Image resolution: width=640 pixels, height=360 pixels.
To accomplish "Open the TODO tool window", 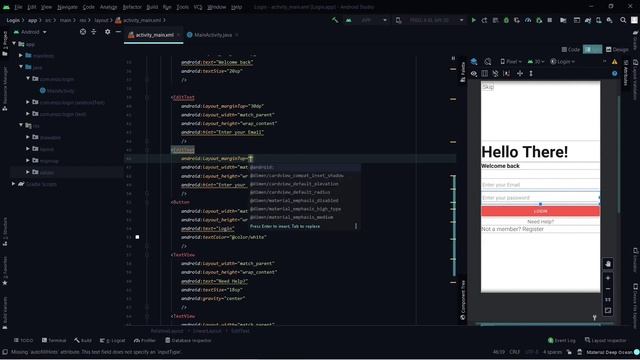I will [x=24, y=340].
